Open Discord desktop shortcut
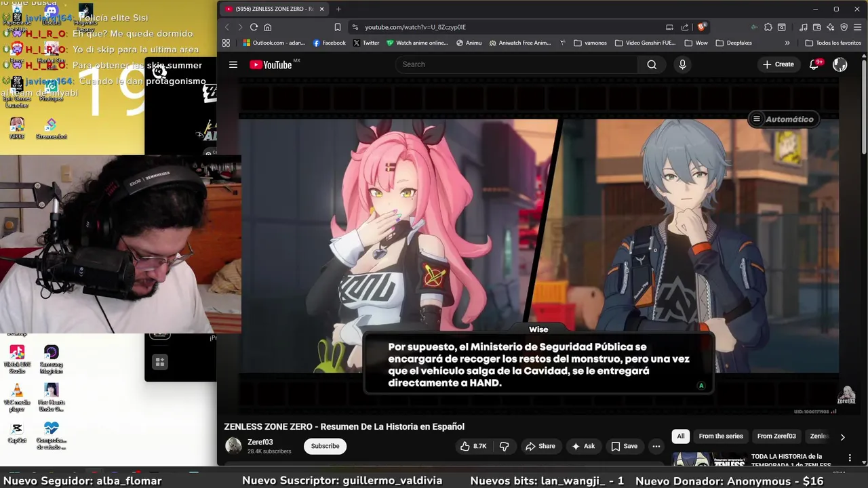The height and width of the screenshot is (488, 868). (52, 14)
